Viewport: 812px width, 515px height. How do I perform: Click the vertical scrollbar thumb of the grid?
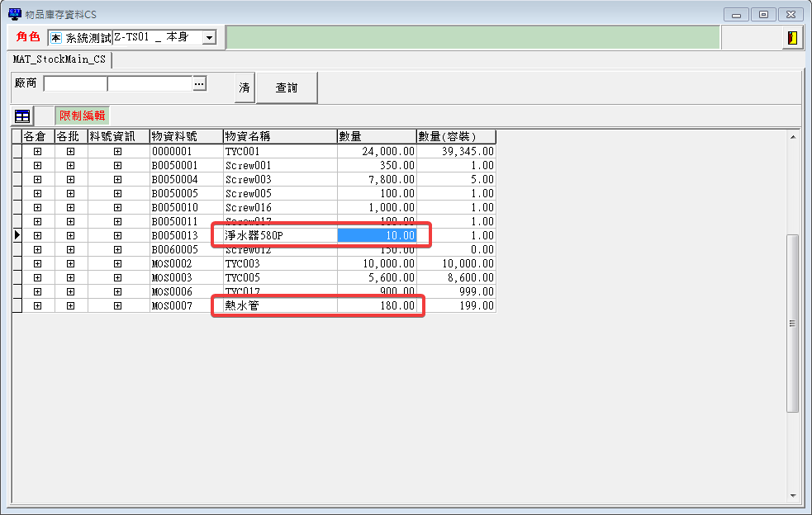792,322
